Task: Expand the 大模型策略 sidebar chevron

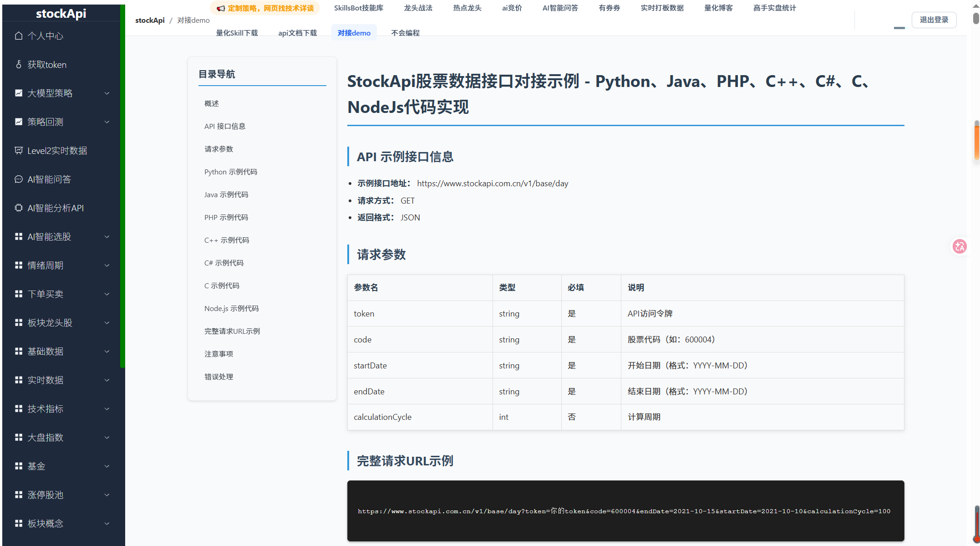Action: (107, 93)
